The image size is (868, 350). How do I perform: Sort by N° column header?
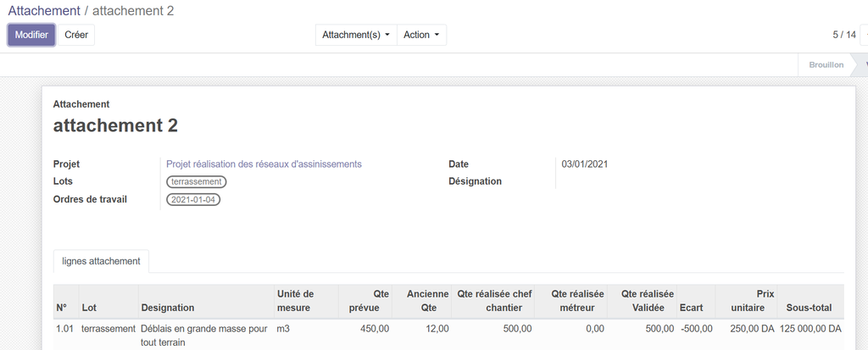(x=62, y=308)
